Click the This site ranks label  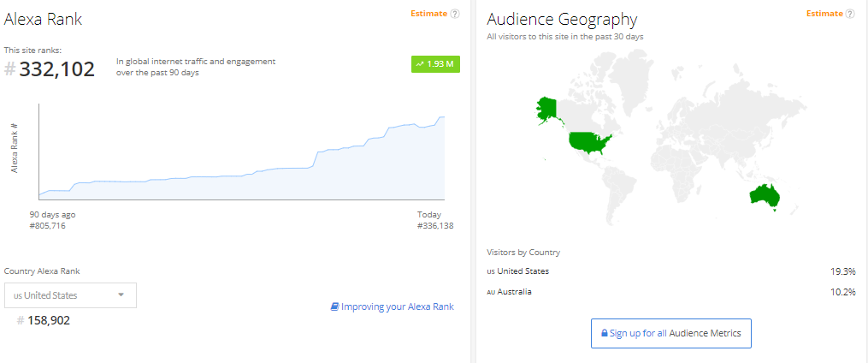[32, 50]
